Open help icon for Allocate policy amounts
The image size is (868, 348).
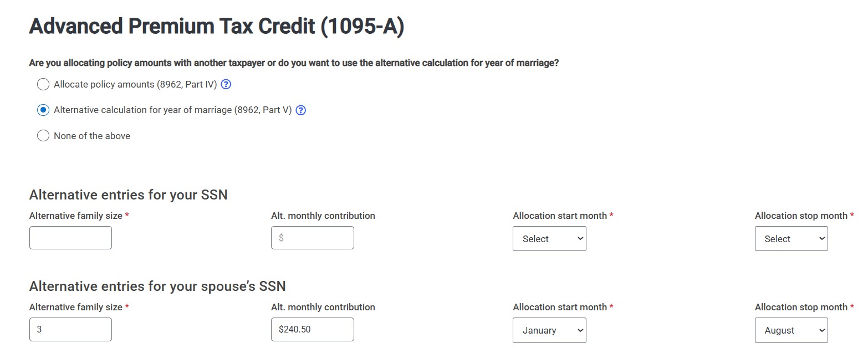[226, 85]
